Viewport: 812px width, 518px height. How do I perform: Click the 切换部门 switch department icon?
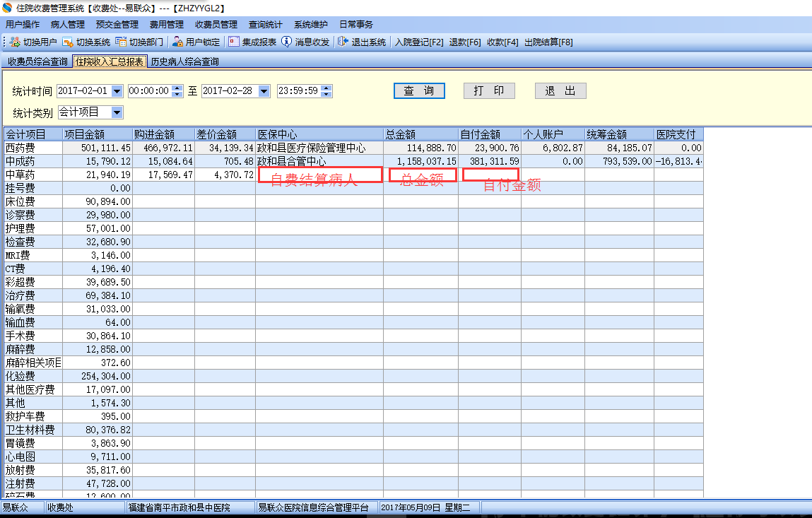[x=121, y=42]
